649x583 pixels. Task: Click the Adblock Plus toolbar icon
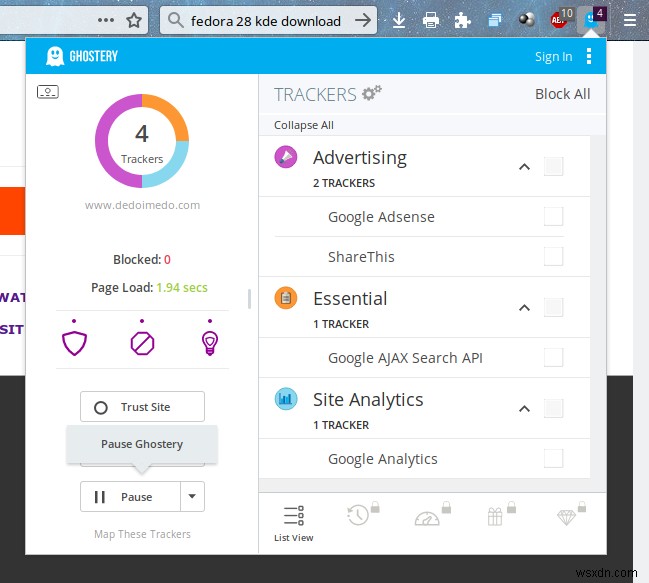(x=559, y=19)
